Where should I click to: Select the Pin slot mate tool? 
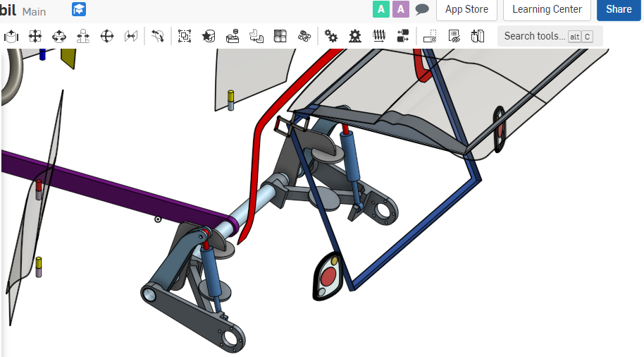(x=83, y=36)
